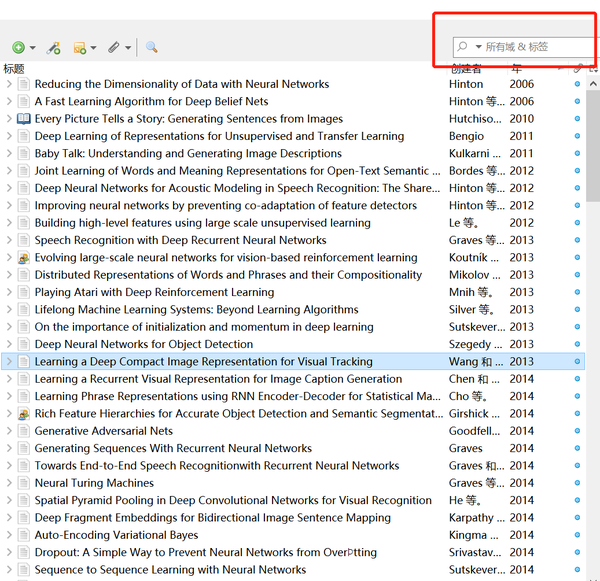Click into the 所有域 & 标签 search field
600x581 pixels.
click(x=535, y=47)
